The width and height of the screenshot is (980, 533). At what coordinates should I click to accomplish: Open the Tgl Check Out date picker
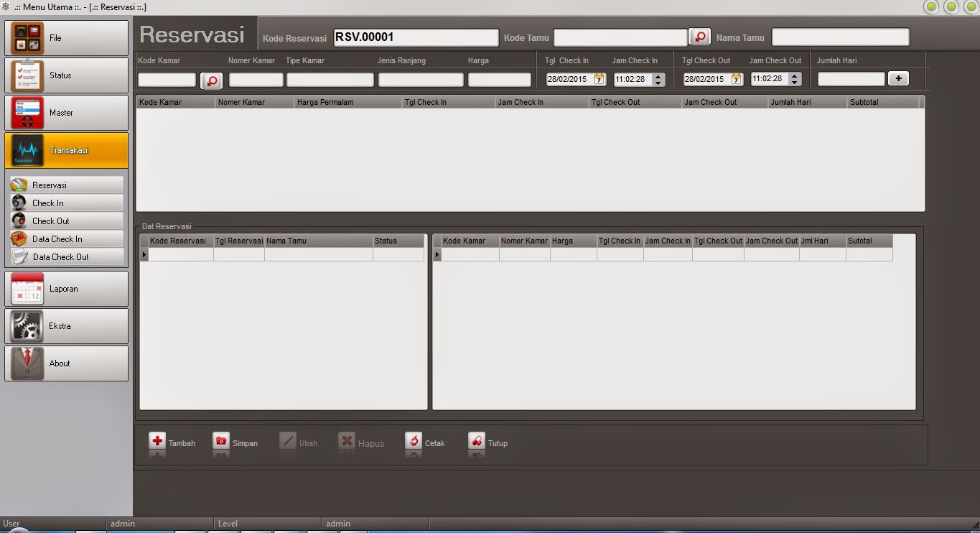pos(737,79)
